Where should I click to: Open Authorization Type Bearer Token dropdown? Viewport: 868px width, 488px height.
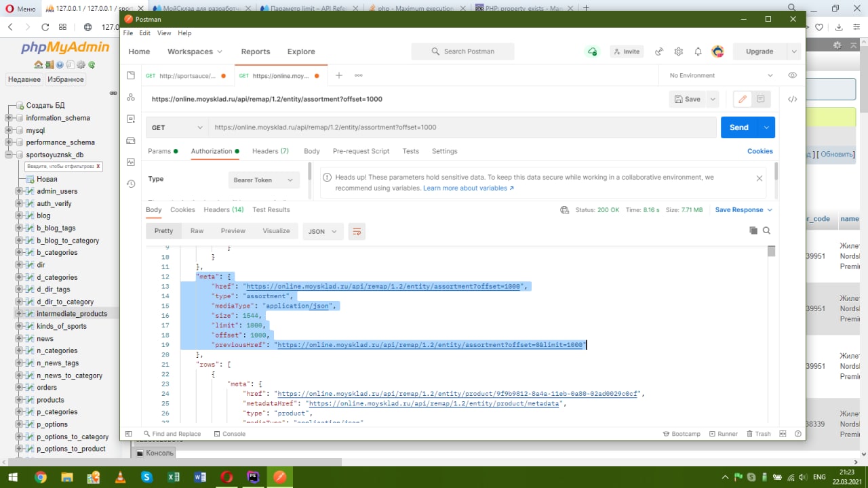[x=262, y=180]
